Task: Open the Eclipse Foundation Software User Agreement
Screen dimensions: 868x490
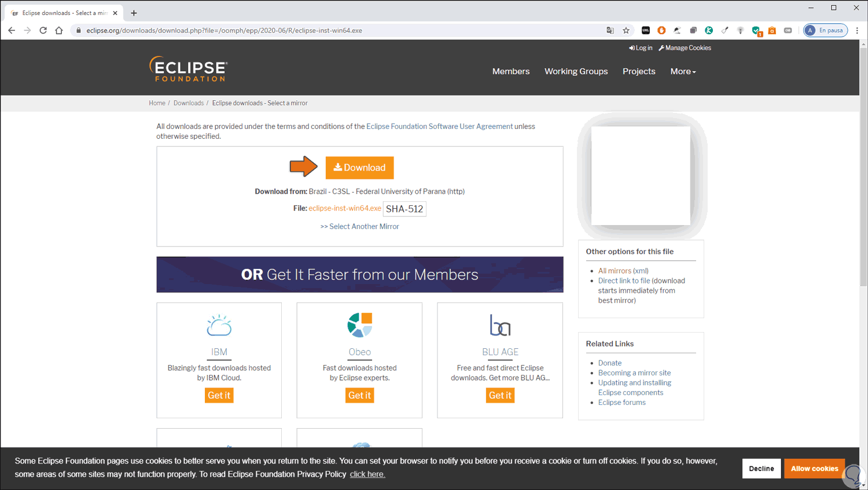Action: pos(439,126)
